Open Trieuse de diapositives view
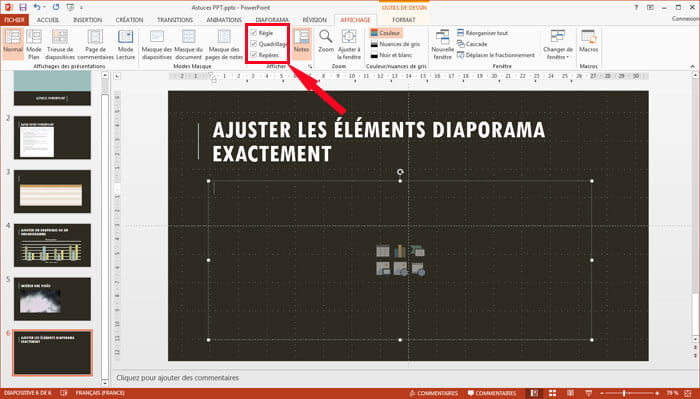This screenshot has height=399, width=700. coord(60,44)
